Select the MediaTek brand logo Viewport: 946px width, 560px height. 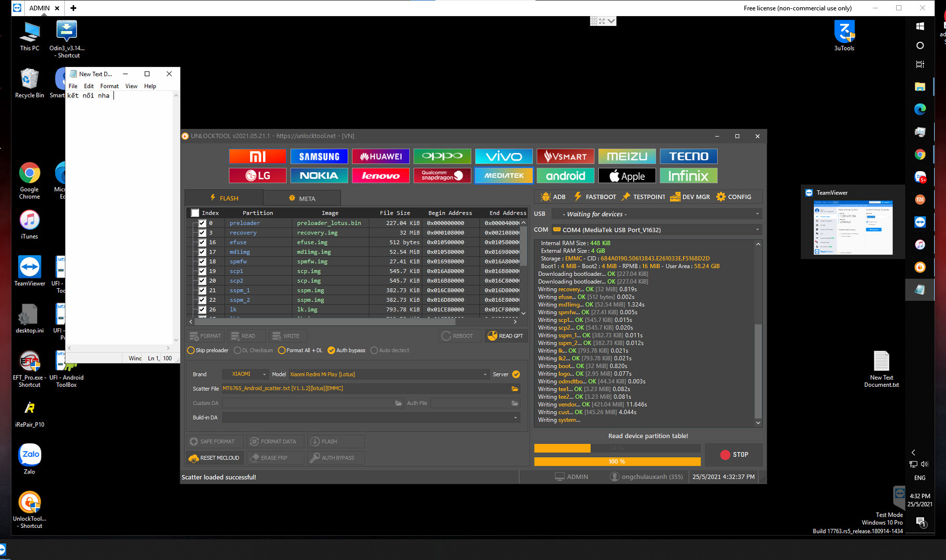[504, 175]
